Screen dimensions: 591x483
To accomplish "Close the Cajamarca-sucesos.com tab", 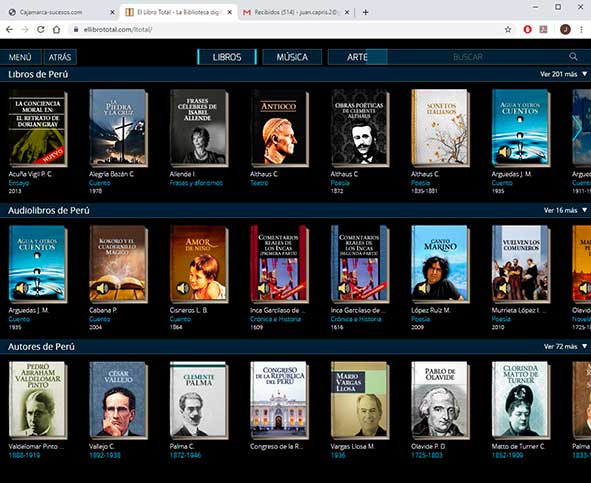I will 112,12.
